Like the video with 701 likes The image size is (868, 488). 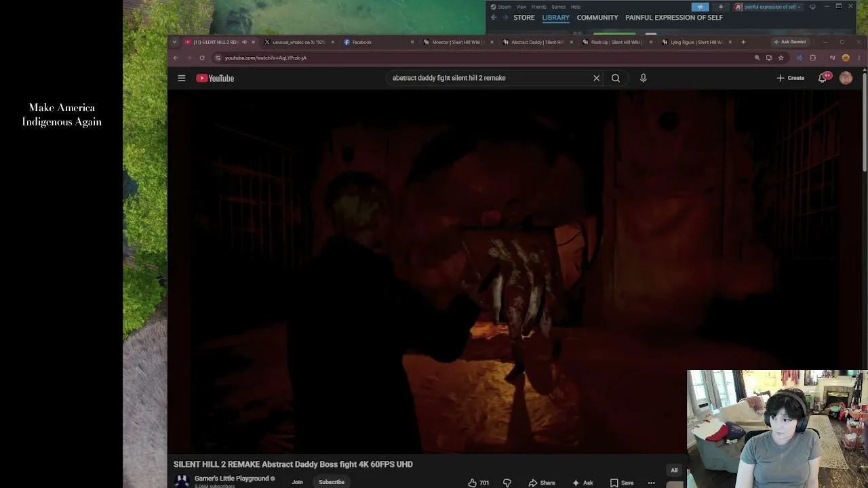478,483
